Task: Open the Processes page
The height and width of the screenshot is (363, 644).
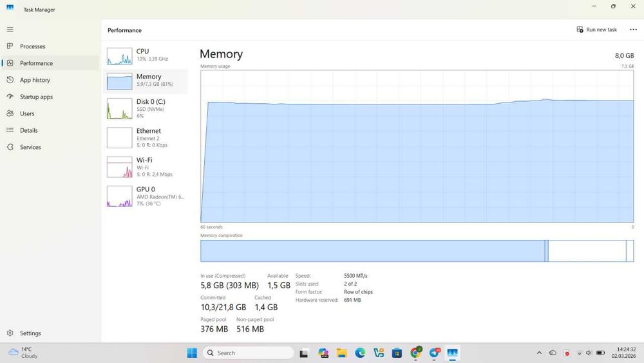Action: coord(50,46)
